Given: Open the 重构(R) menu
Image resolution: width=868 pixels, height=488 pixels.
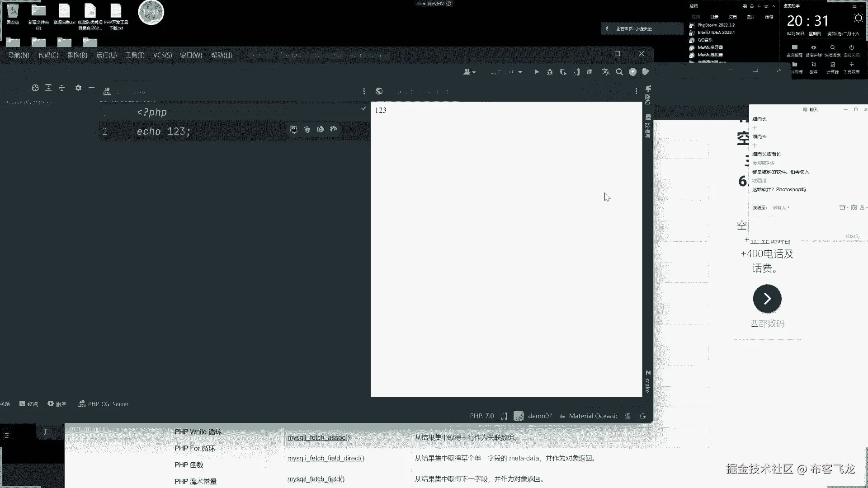Looking at the screenshot, I should point(77,55).
